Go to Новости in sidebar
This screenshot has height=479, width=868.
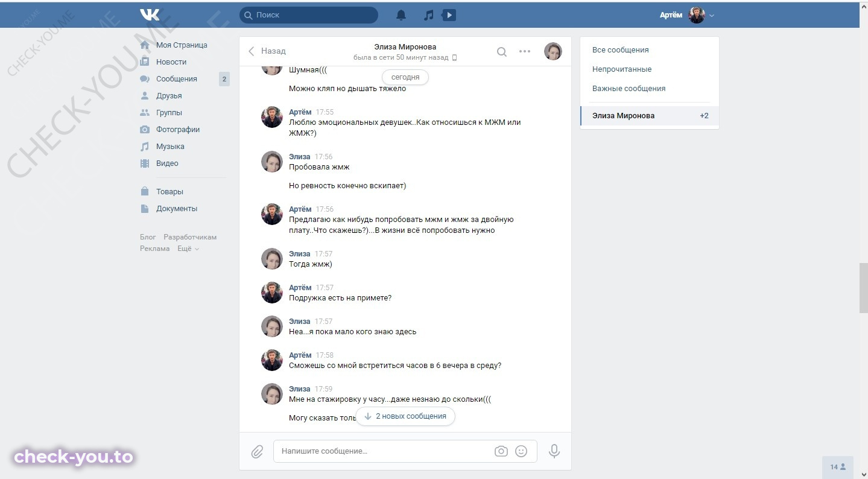[x=171, y=62]
